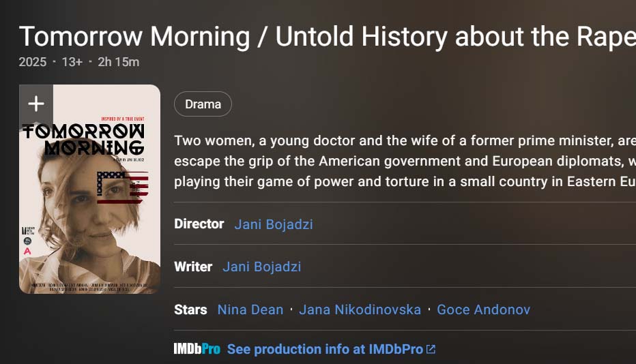Screen dimensions: 636x364
Task: Select the Drama genre chip
Action: tap(203, 104)
